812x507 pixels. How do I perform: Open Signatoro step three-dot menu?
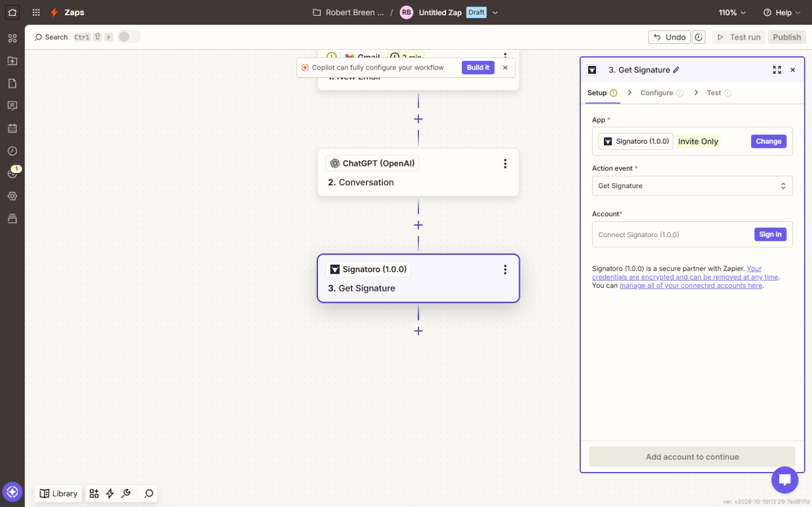506,269
